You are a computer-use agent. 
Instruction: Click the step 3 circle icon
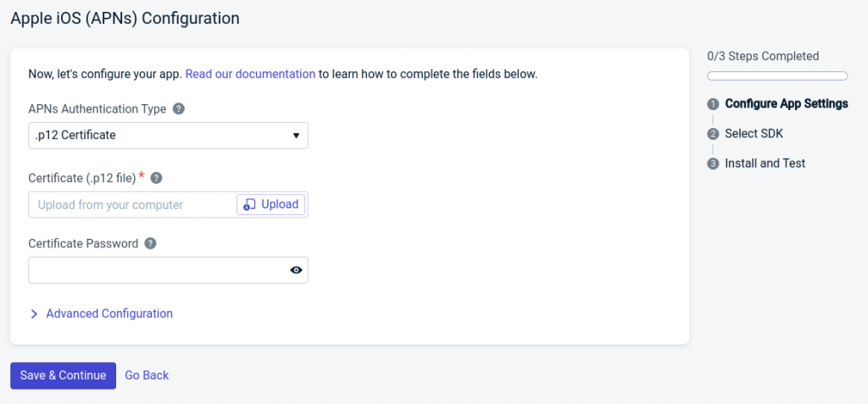point(713,163)
